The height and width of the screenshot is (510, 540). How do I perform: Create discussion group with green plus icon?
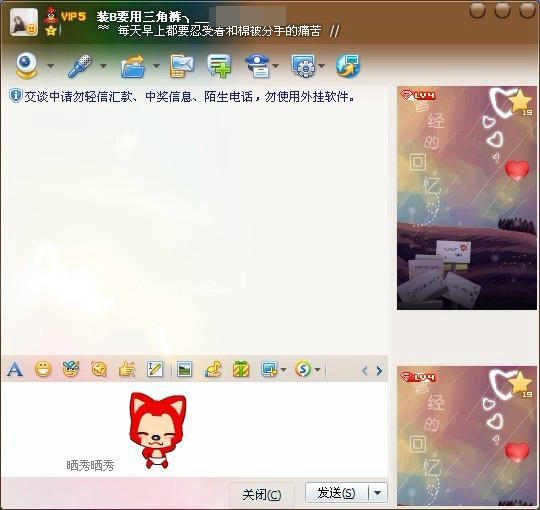coord(219,65)
